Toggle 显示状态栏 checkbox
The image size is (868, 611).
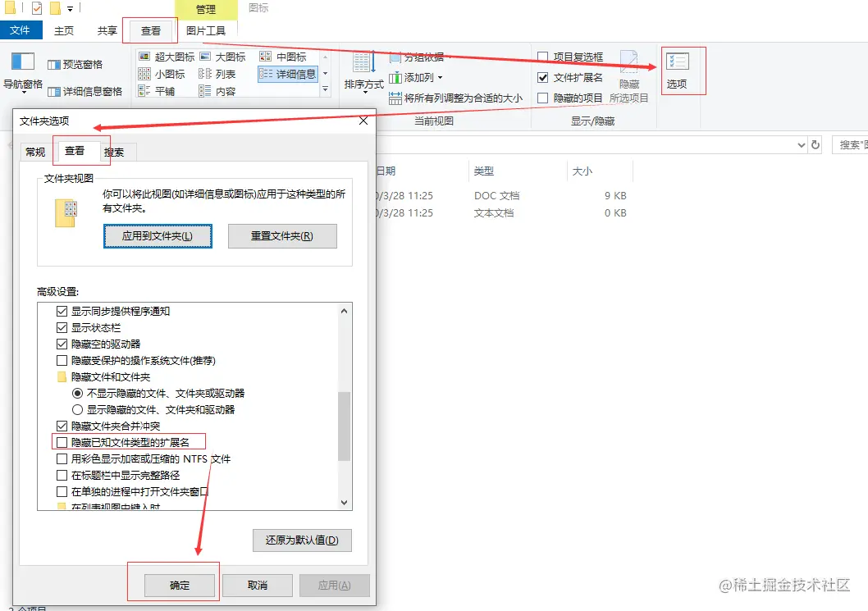62,327
